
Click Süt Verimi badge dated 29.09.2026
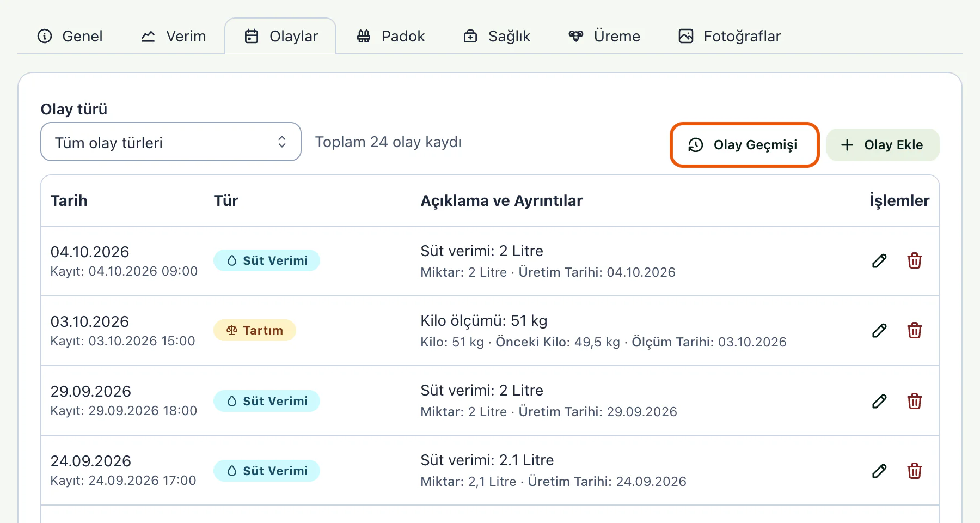[267, 401]
